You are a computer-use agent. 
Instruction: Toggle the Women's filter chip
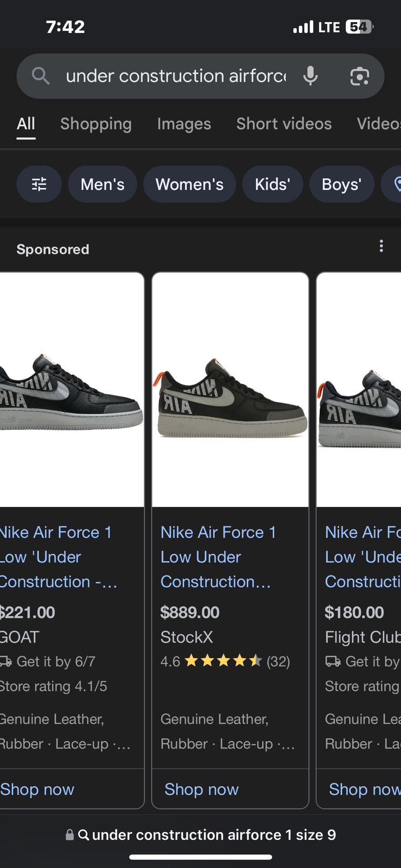(x=189, y=184)
